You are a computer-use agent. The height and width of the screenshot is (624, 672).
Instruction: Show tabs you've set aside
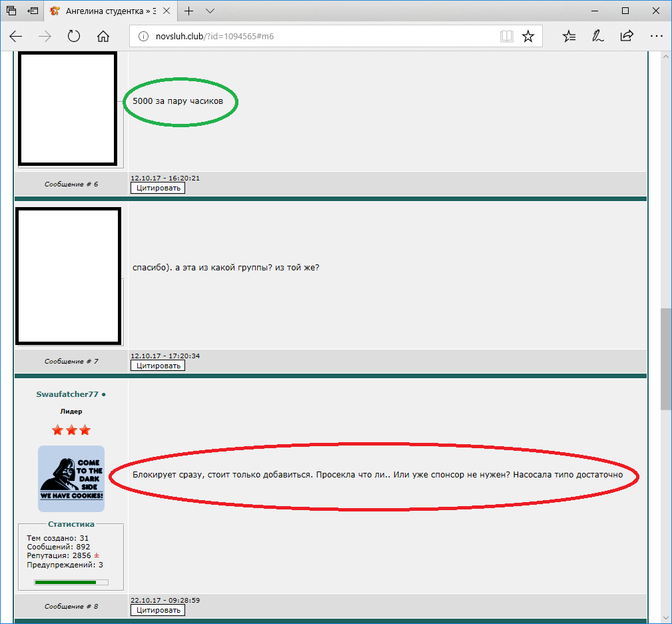pos(11,11)
